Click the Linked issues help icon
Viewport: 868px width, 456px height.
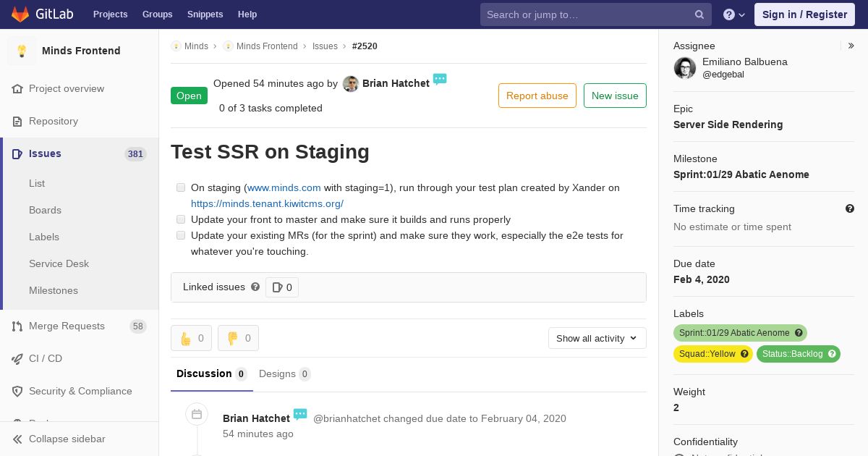pyautogui.click(x=255, y=287)
